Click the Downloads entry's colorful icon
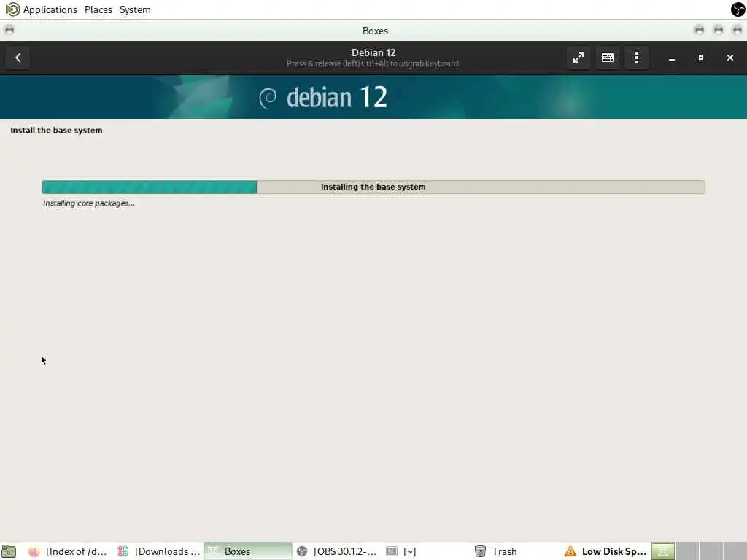Image resolution: width=747 pixels, height=560 pixels. [x=123, y=551]
